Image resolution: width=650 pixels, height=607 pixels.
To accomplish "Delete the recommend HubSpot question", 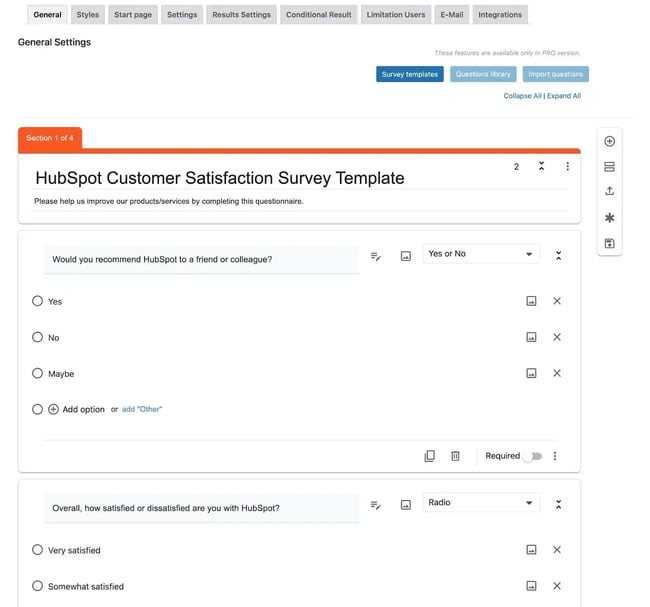I will point(455,456).
